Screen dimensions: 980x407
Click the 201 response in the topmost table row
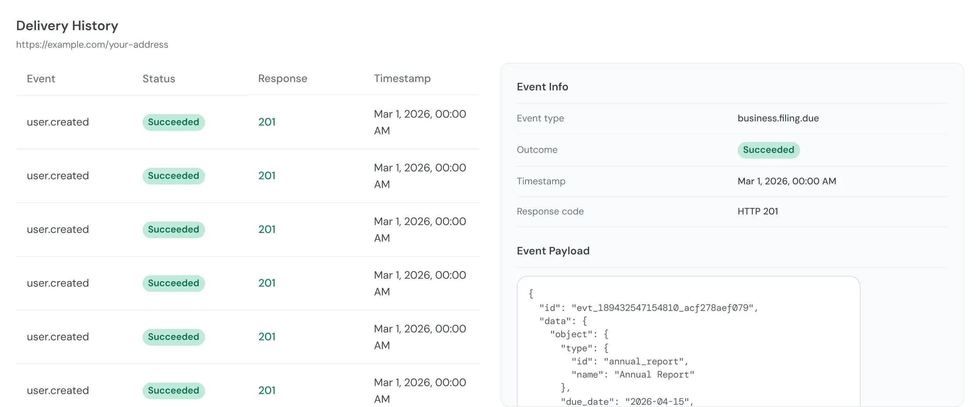(267, 122)
